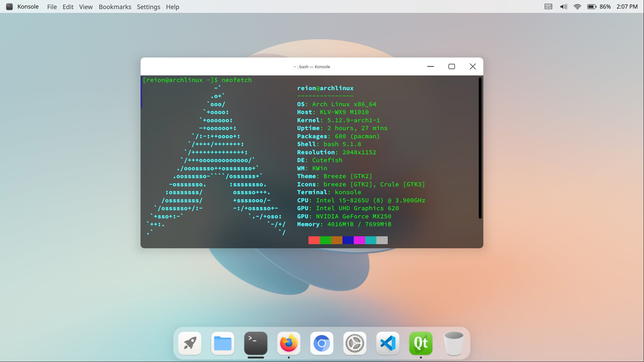644x362 pixels.
Task: Toggle volume/sound icon in menu bar
Action: coord(563,7)
